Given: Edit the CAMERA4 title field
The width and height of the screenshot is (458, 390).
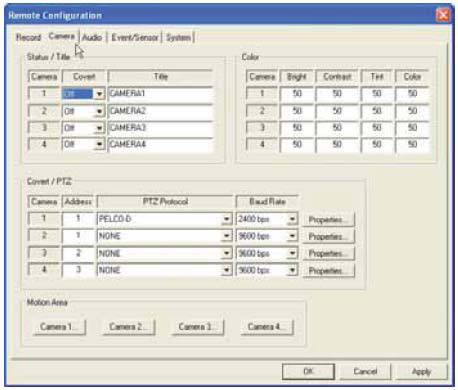Looking at the screenshot, I should 160,144.
